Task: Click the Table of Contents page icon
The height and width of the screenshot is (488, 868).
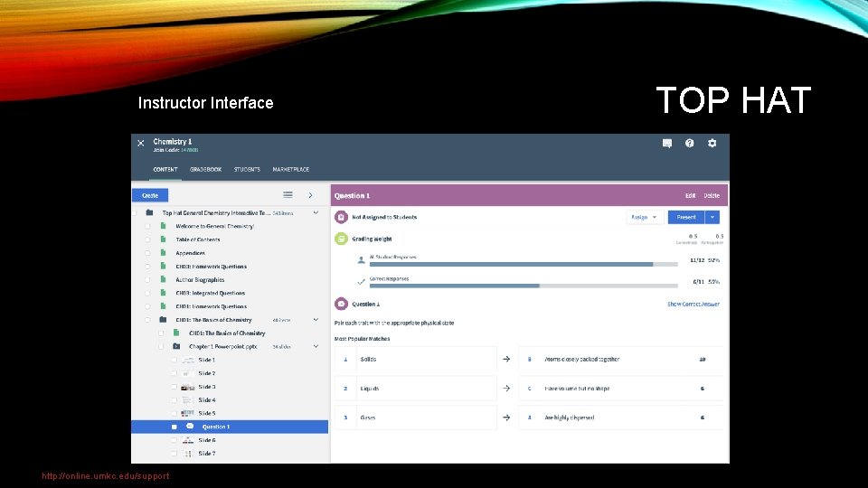Action: pos(164,239)
